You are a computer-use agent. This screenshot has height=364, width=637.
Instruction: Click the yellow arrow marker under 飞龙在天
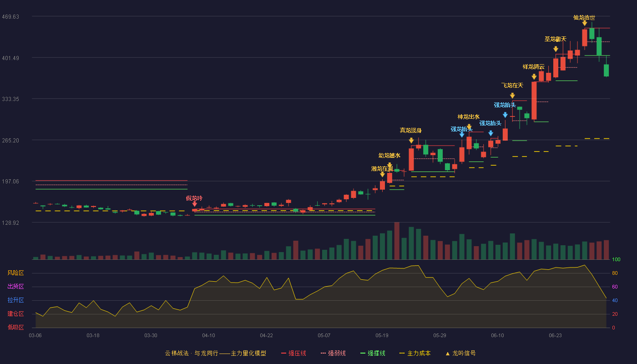point(512,96)
